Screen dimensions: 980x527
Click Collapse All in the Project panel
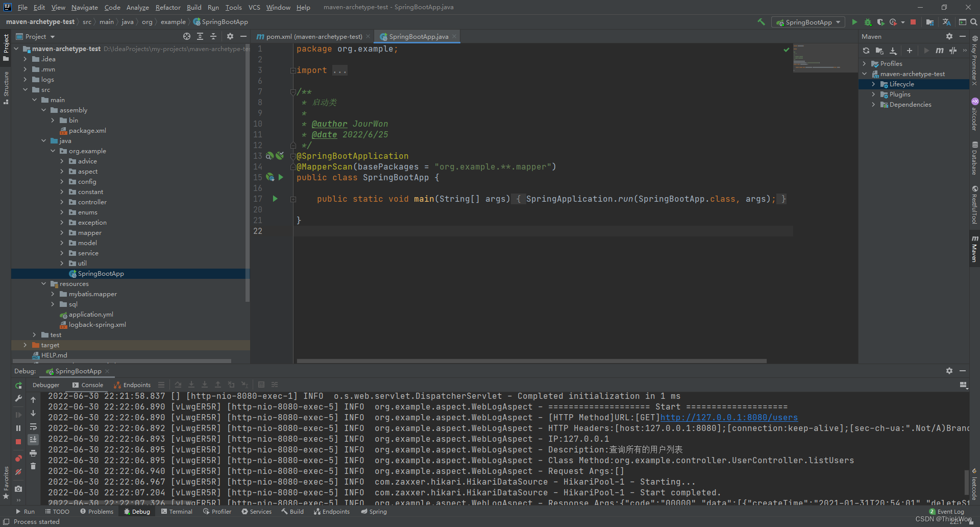[x=213, y=36]
